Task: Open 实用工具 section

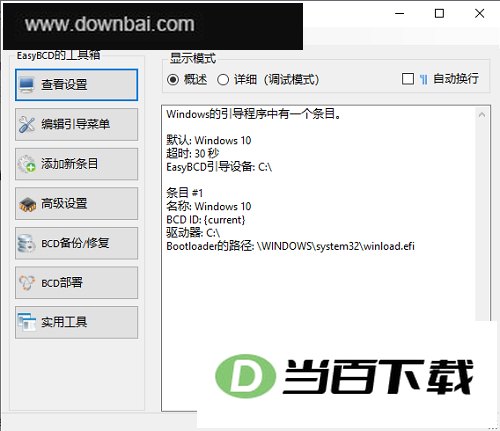Action: tap(76, 322)
